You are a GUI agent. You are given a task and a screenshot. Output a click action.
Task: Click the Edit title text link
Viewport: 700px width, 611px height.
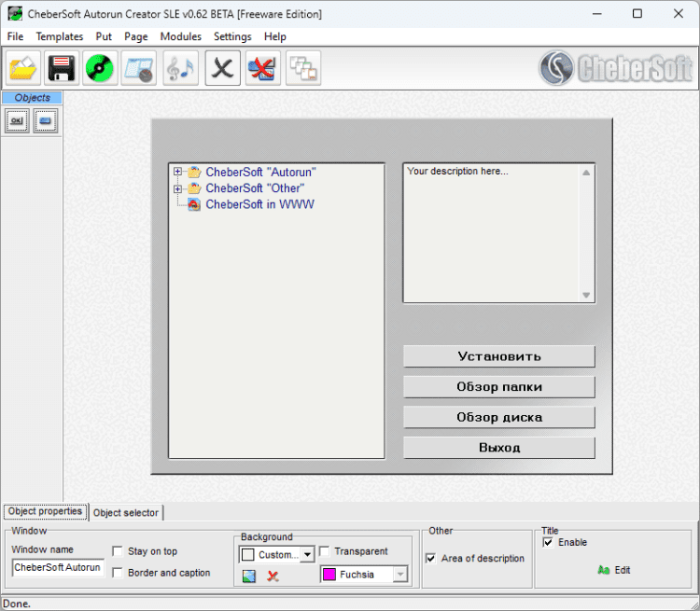(623, 570)
